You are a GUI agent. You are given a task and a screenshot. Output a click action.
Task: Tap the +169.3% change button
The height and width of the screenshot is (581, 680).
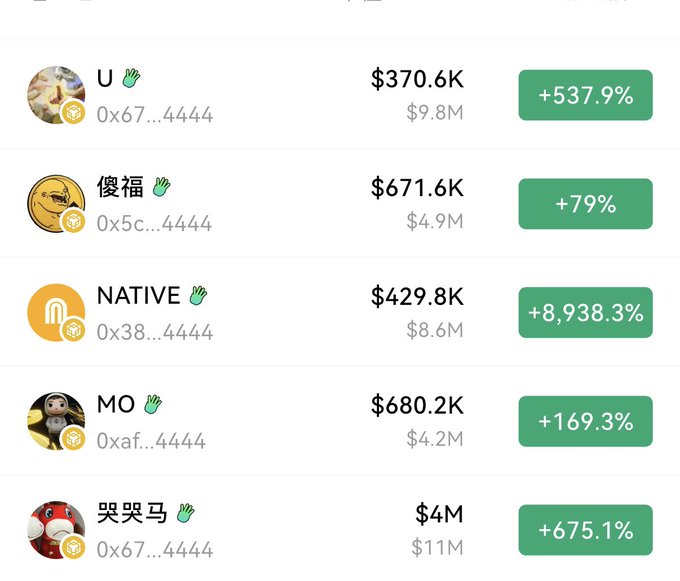point(585,421)
